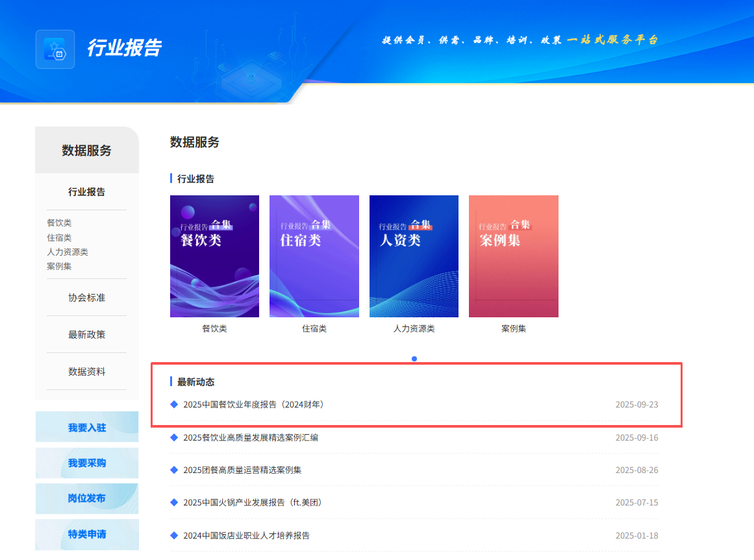Open 2025中国餐饮业年度报告（2024财年） article
This screenshot has width=754, height=560.
(253, 404)
